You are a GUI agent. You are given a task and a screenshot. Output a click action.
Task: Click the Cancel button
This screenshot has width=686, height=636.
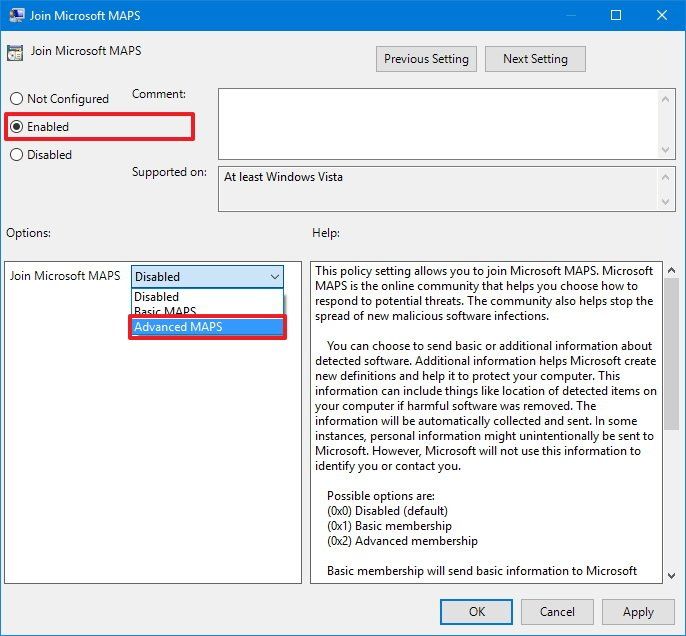click(x=557, y=612)
